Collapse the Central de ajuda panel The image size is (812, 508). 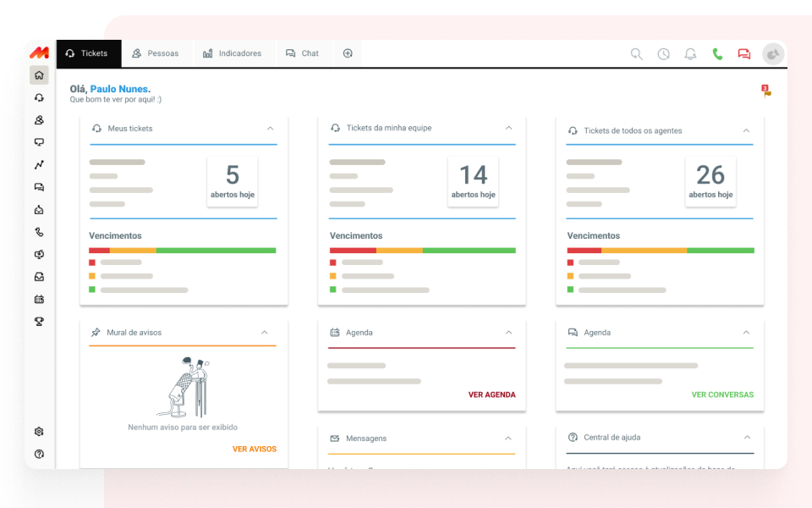click(x=747, y=438)
